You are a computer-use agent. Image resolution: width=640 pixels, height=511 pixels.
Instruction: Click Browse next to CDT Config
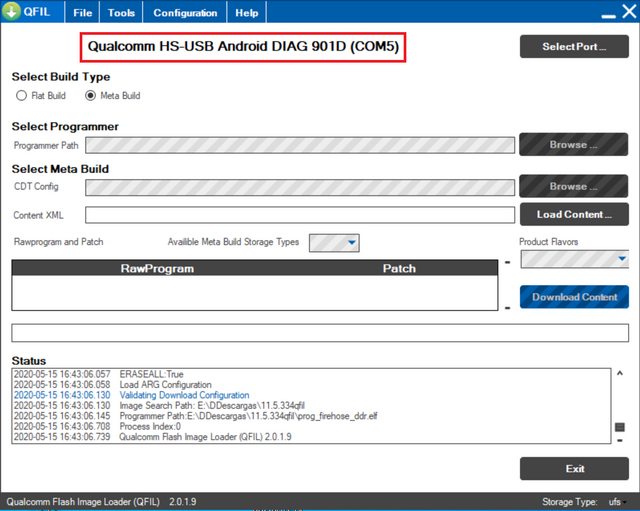[573, 186]
